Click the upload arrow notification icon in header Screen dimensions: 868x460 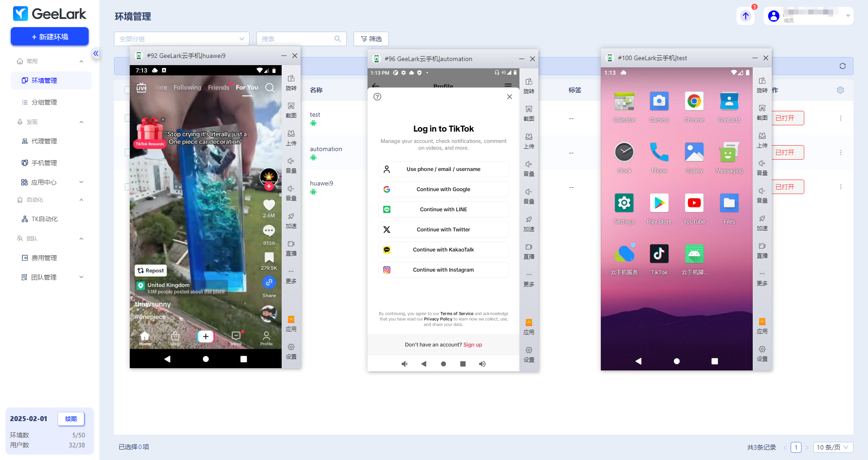745,16
